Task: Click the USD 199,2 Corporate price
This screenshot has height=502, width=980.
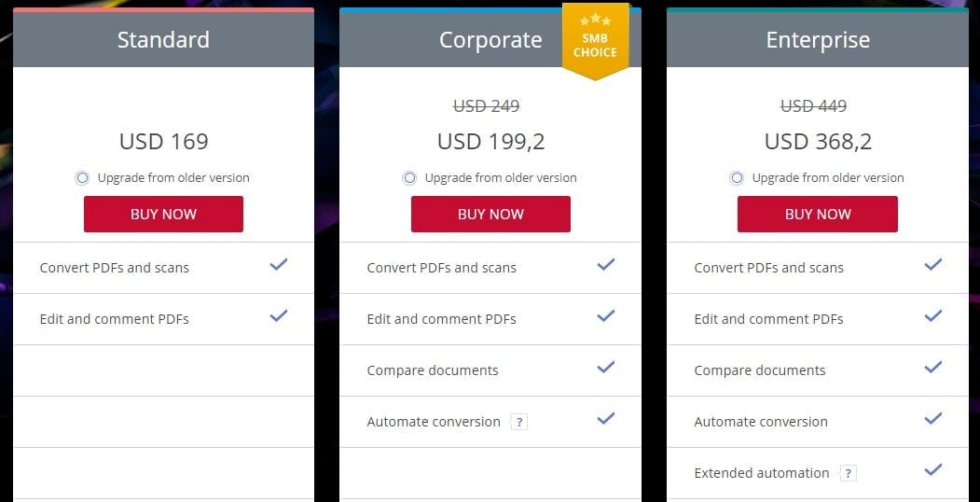Action: pos(490,141)
